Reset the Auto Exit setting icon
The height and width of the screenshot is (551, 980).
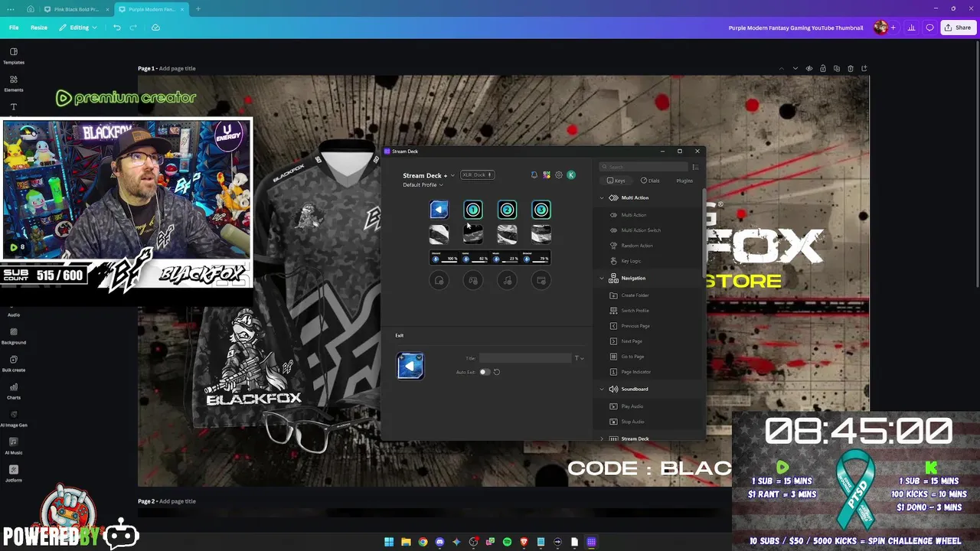click(x=496, y=372)
